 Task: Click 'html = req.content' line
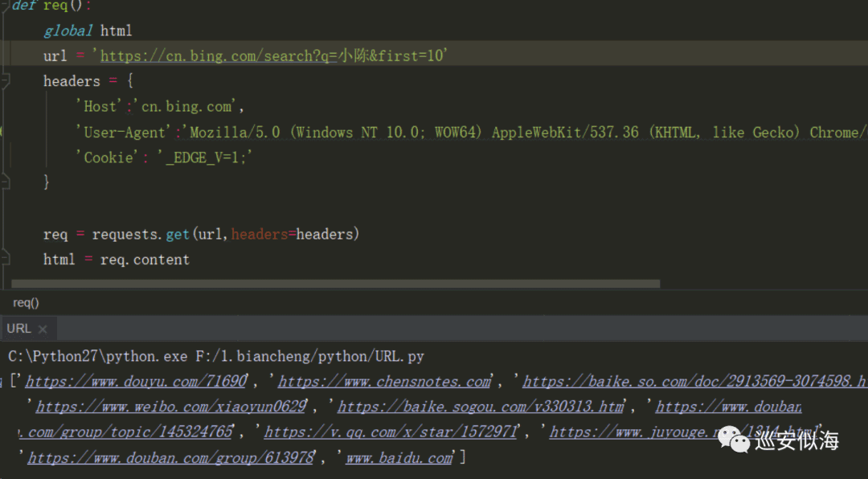pos(117,260)
